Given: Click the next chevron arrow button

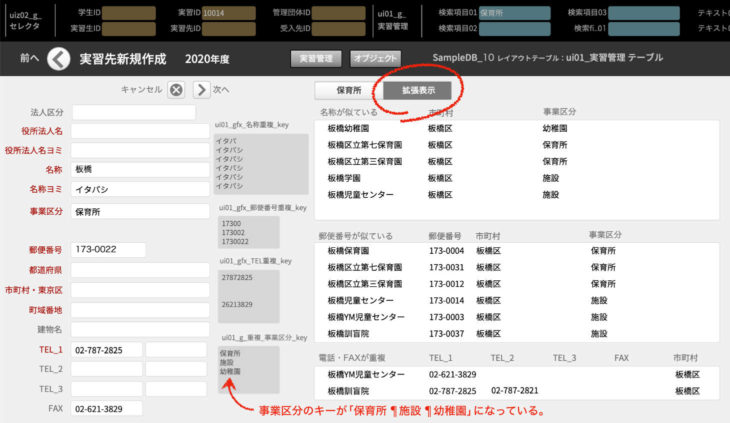Looking at the screenshot, I should click(201, 89).
